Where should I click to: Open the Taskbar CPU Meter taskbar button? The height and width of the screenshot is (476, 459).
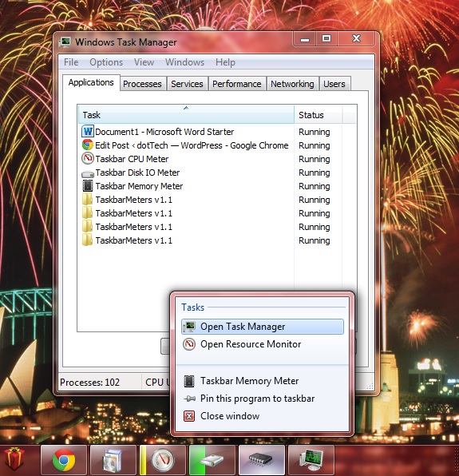point(163,460)
